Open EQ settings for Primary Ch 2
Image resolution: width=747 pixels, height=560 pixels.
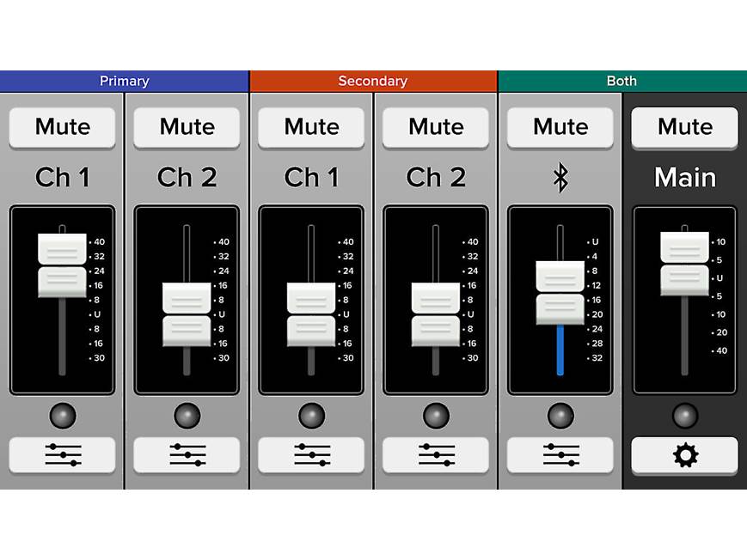[x=187, y=454]
